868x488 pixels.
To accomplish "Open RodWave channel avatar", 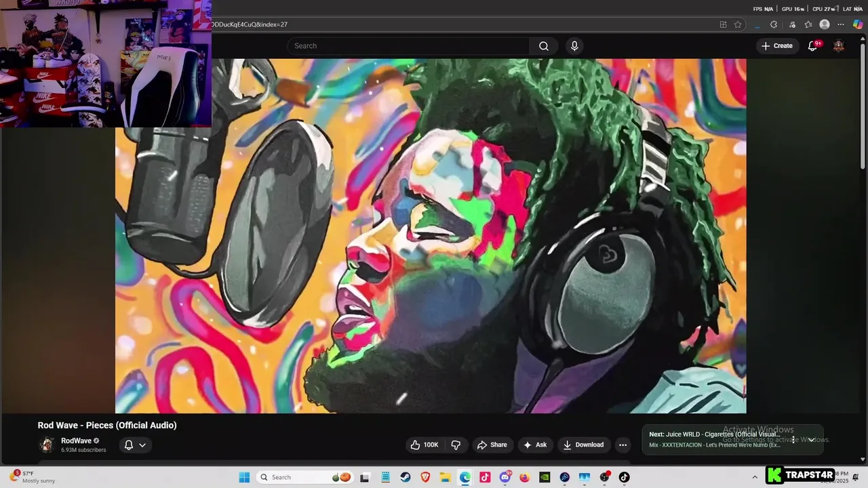I will [x=47, y=445].
